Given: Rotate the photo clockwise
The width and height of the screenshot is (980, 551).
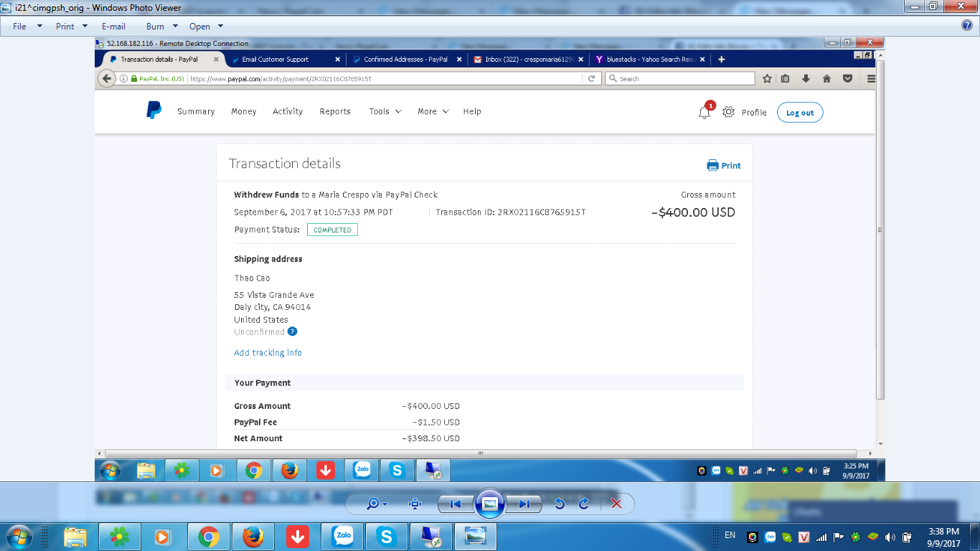Looking at the screenshot, I should pyautogui.click(x=584, y=504).
